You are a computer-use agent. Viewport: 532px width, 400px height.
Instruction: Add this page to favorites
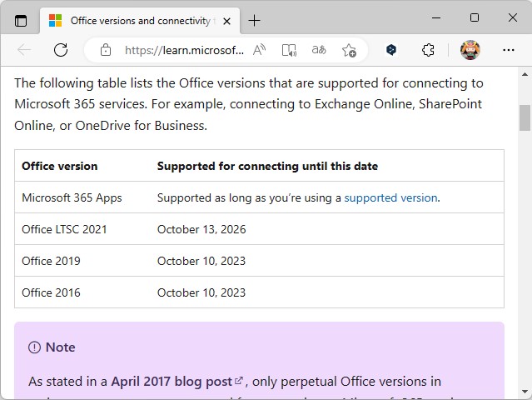tap(349, 50)
